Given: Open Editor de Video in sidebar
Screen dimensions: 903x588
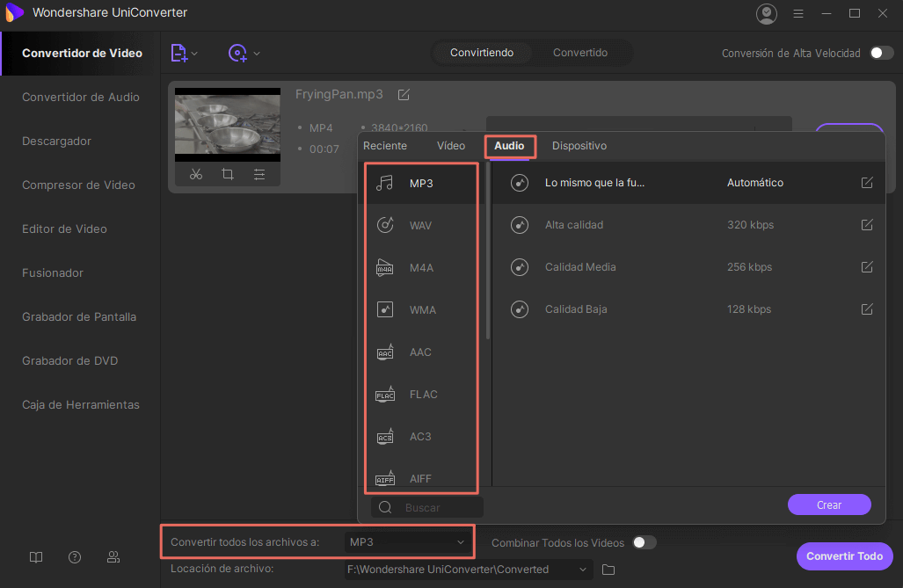Looking at the screenshot, I should pyautogui.click(x=64, y=229).
